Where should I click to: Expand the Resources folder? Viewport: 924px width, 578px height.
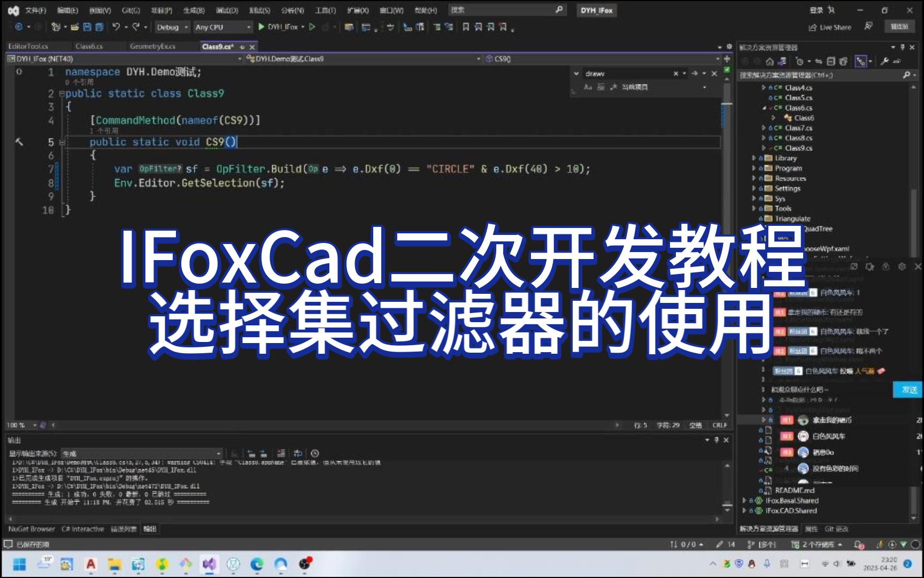754,179
